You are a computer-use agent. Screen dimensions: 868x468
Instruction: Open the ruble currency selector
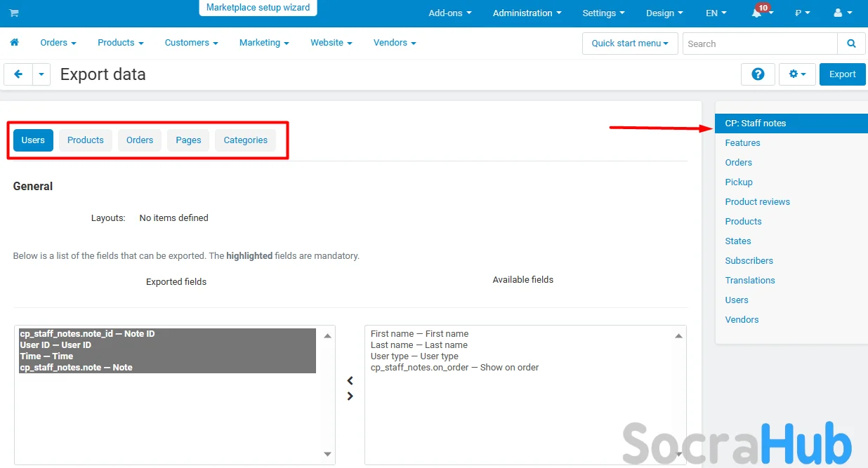(802, 13)
